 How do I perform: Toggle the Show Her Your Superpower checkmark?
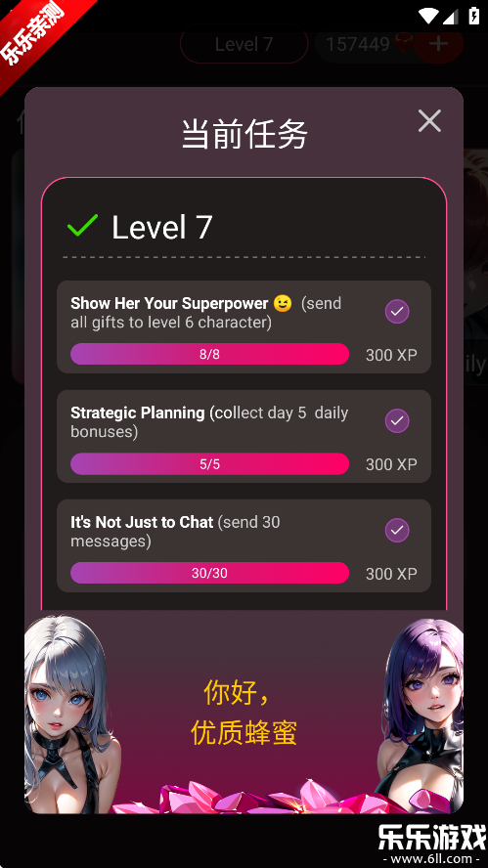(x=397, y=312)
